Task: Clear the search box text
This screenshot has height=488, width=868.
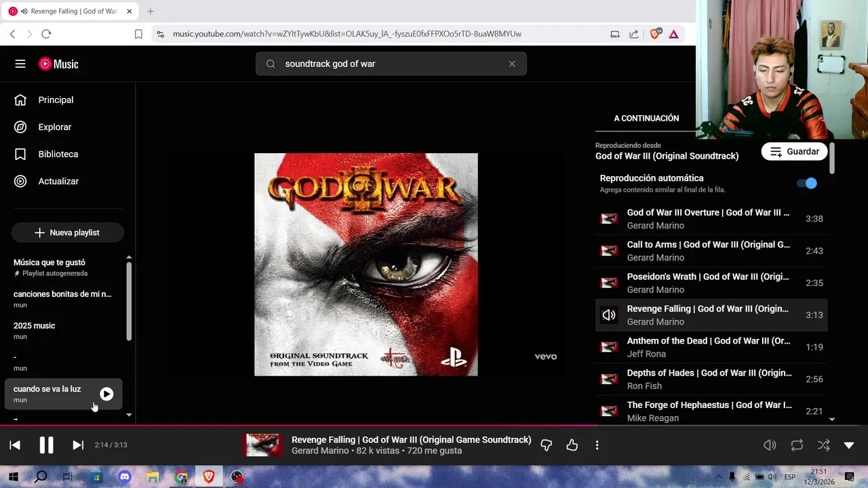Action: (512, 64)
